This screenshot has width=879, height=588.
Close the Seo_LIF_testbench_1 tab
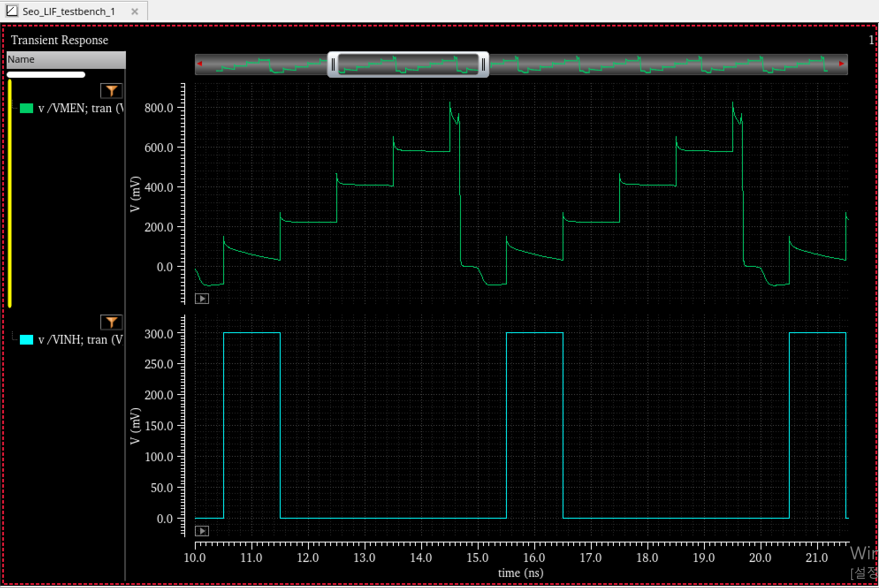pos(135,11)
